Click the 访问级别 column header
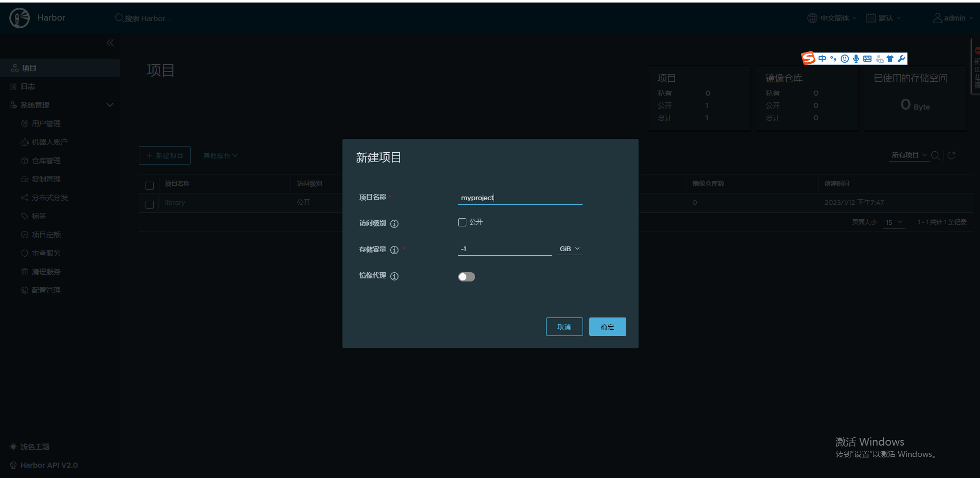Screen dimensions: 980x478 tap(309, 184)
